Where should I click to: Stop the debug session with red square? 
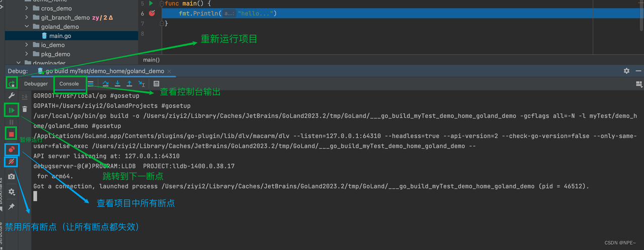11,134
